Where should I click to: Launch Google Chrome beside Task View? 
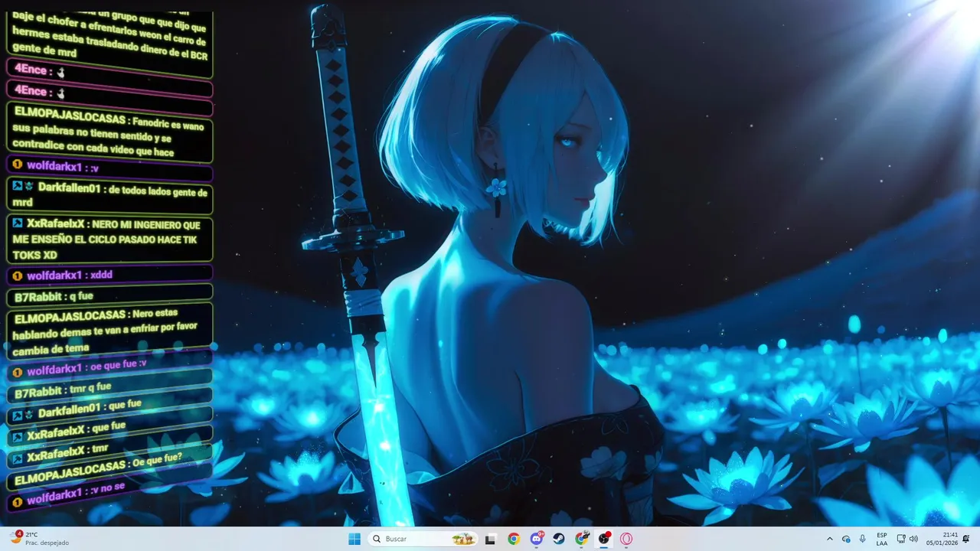pyautogui.click(x=513, y=539)
